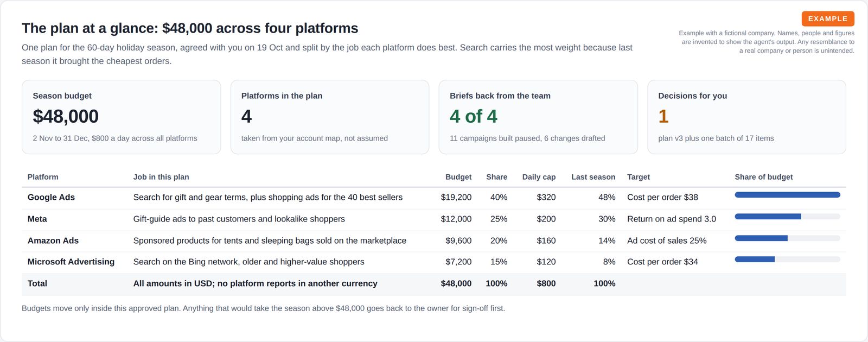Click the 'Platform' column header
Viewport: 868px width, 342px height.
(x=43, y=177)
